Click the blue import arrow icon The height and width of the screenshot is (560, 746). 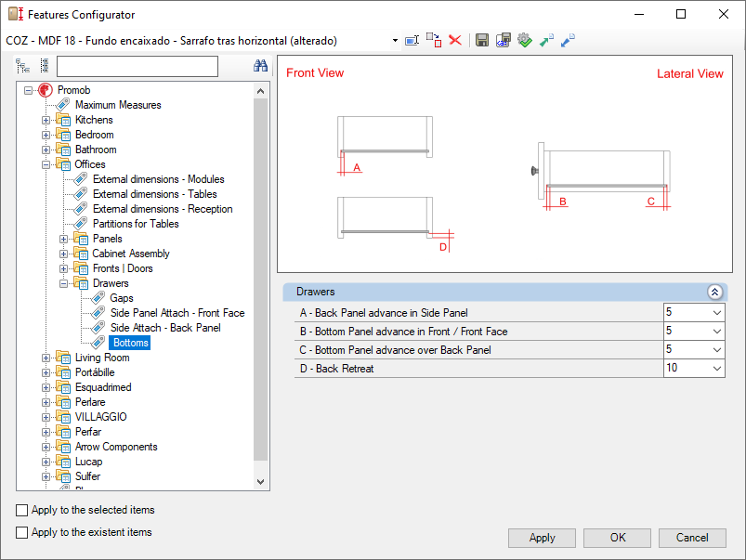568,40
